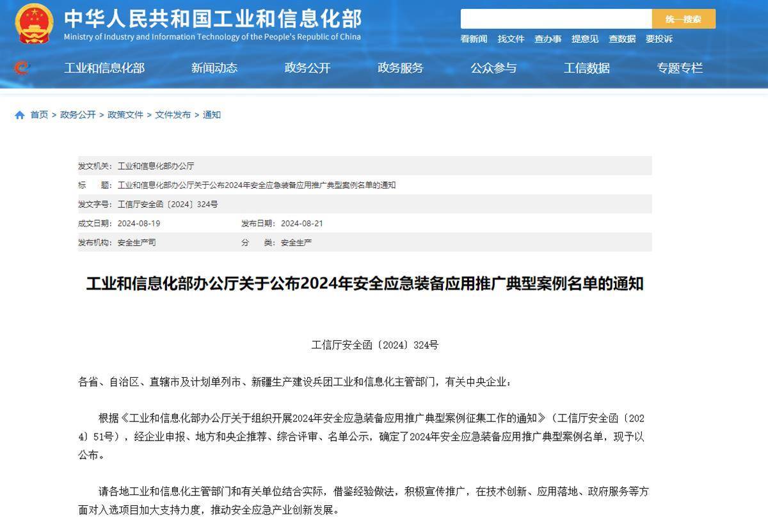The height and width of the screenshot is (532, 768).
Task: Open the 工信数据 navigation item
Action: (x=587, y=68)
